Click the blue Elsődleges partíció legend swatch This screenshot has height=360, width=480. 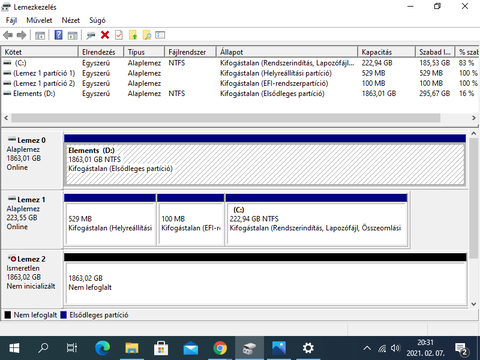point(64,315)
